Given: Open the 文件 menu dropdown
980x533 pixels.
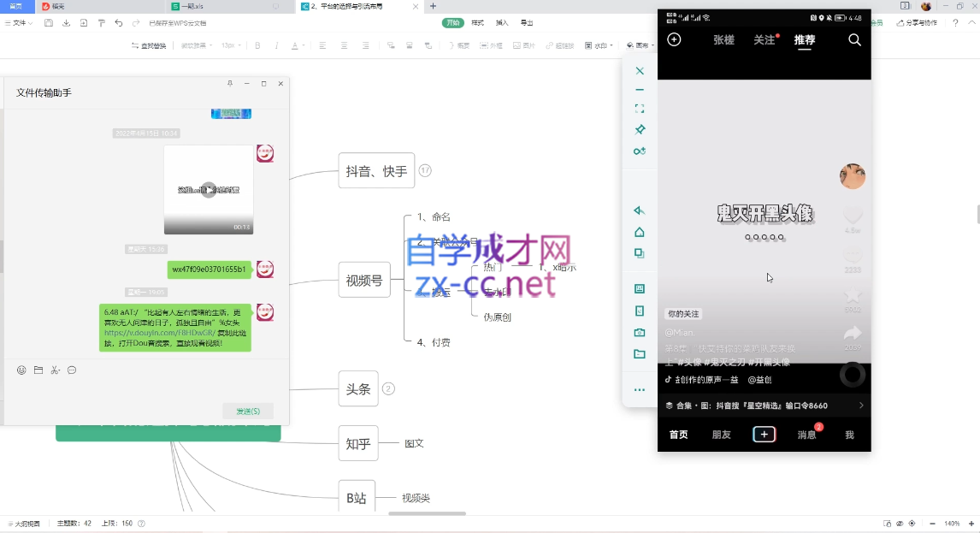Looking at the screenshot, I should (20, 23).
